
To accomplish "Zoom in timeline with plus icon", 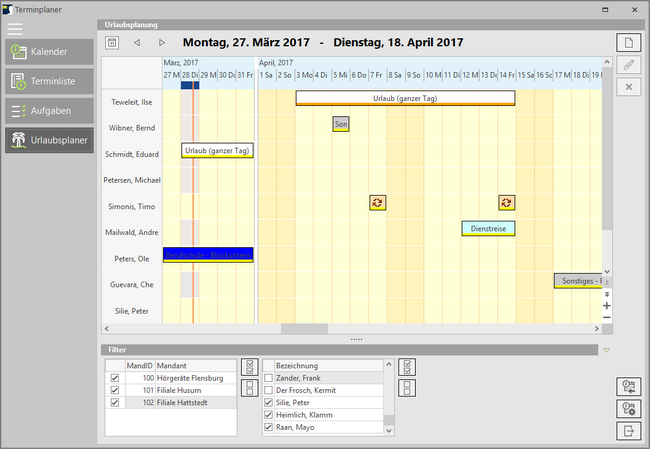I will point(606,306).
